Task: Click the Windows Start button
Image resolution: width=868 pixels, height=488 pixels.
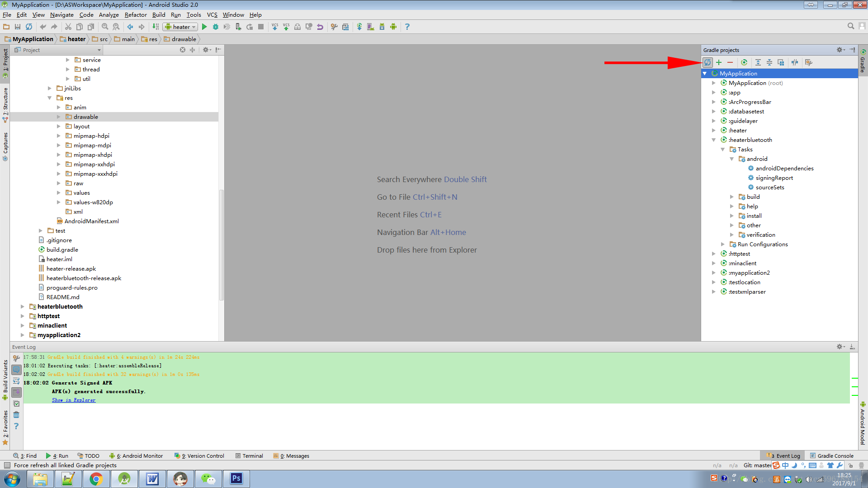Action: coord(12,479)
